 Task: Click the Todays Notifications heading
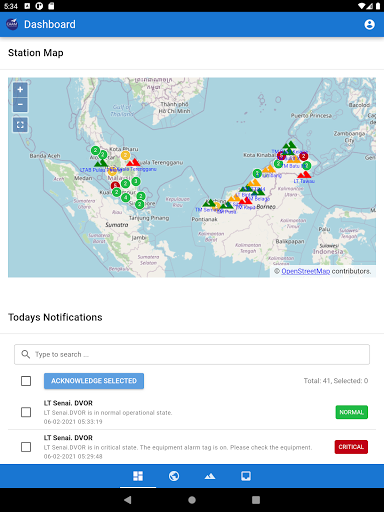(55, 317)
